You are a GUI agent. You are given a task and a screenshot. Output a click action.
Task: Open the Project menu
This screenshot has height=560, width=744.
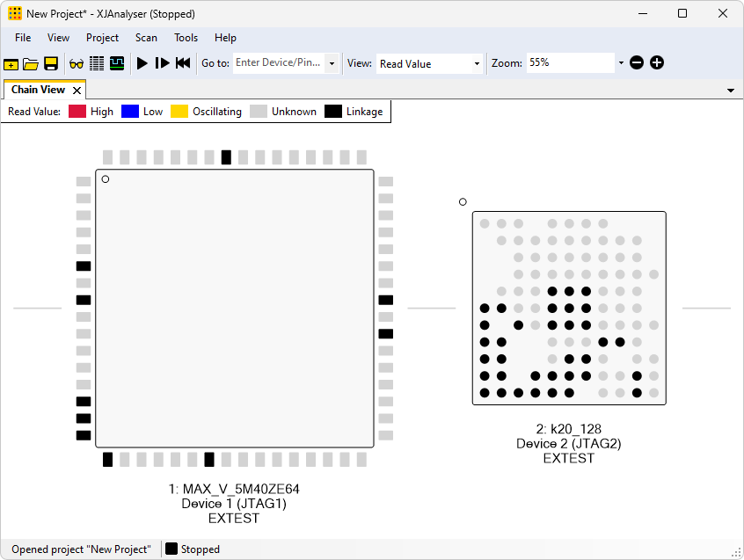click(x=102, y=38)
